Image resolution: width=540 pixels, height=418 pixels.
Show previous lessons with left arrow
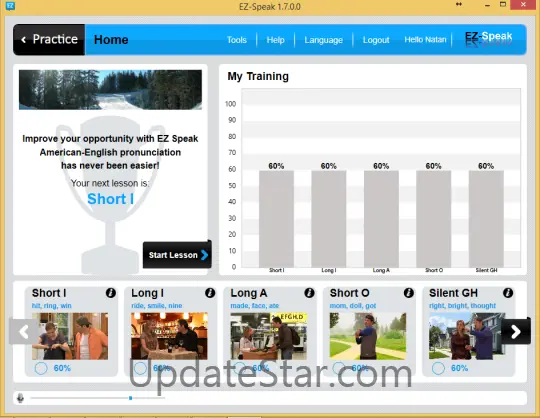23,332
